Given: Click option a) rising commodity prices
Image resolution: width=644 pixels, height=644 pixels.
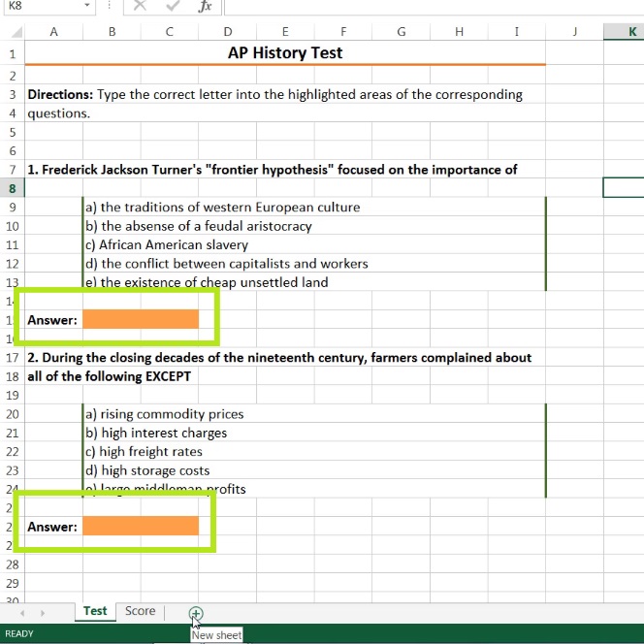Looking at the screenshot, I should (x=164, y=414).
